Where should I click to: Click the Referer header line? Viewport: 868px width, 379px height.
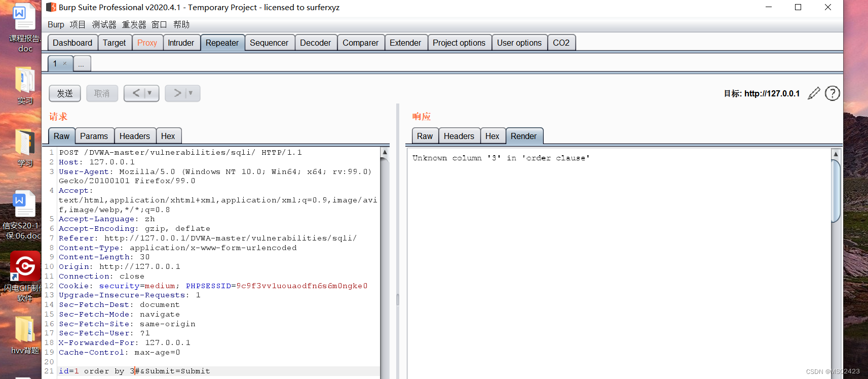(x=208, y=238)
